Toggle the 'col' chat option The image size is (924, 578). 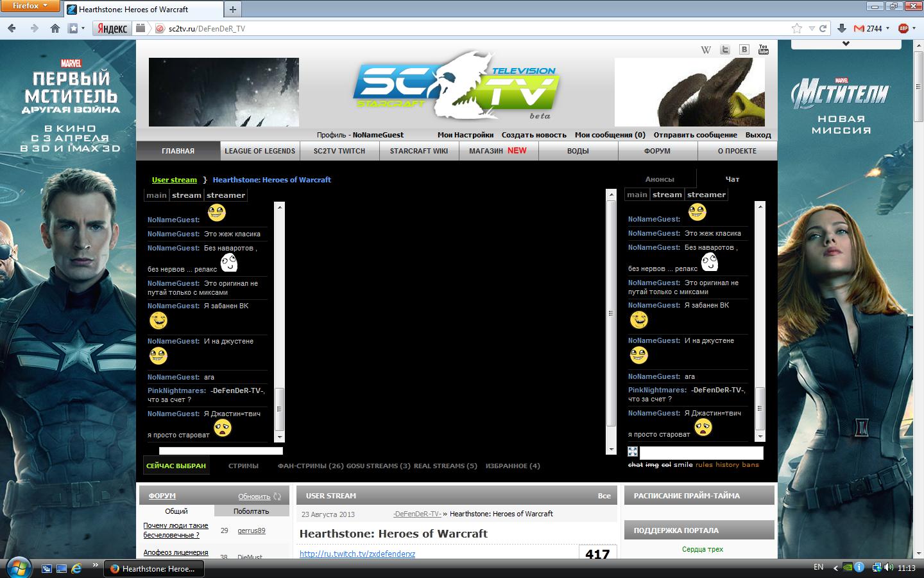pyautogui.click(x=666, y=464)
